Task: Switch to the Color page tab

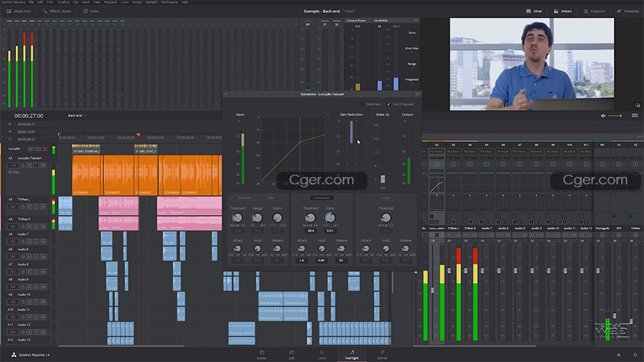Action: (x=321, y=355)
